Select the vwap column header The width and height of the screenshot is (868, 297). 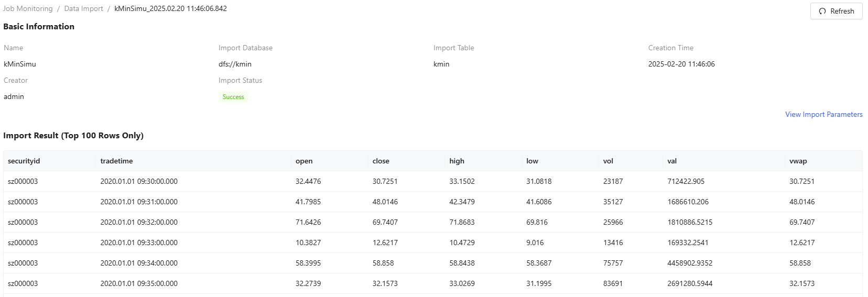tap(798, 161)
